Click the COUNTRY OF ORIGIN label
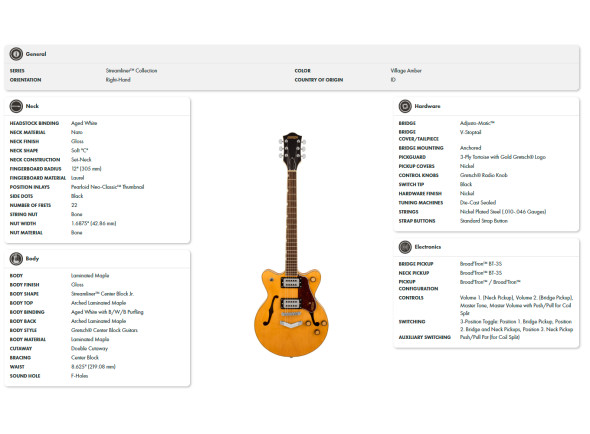590x434 pixels. click(x=319, y=80)
